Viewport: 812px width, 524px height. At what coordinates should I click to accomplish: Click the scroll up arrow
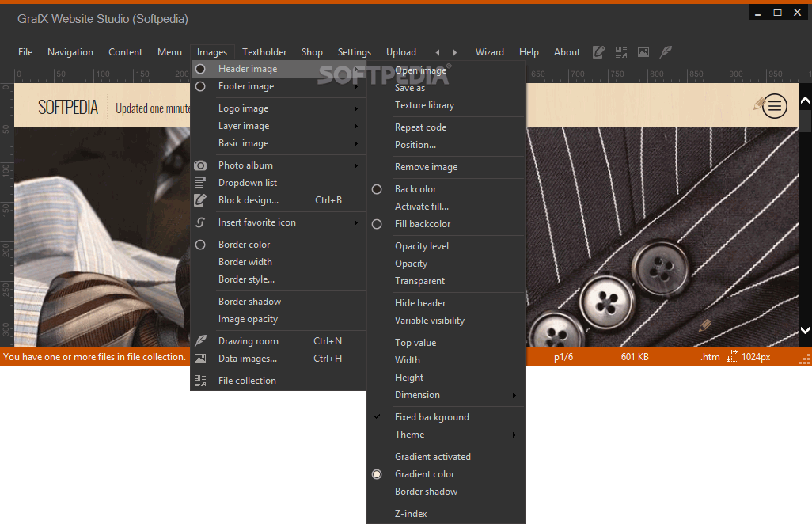(805, 101)
